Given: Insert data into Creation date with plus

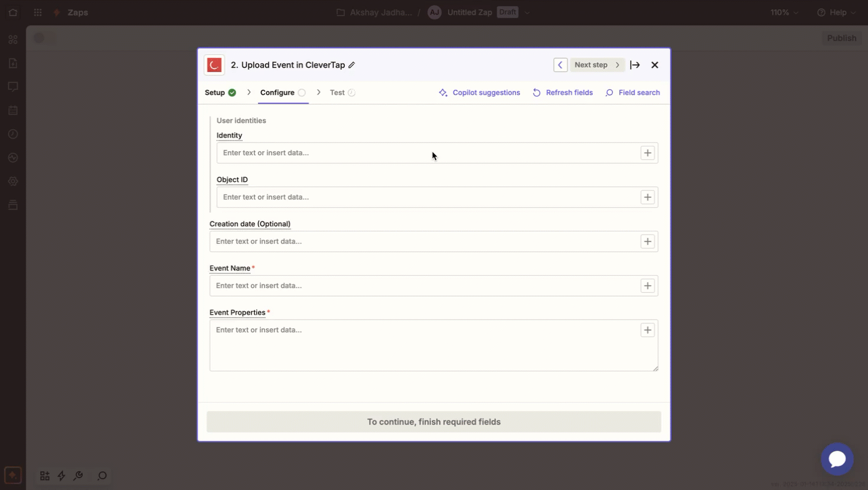Looking at the screenshot, I should coord(648,241).
